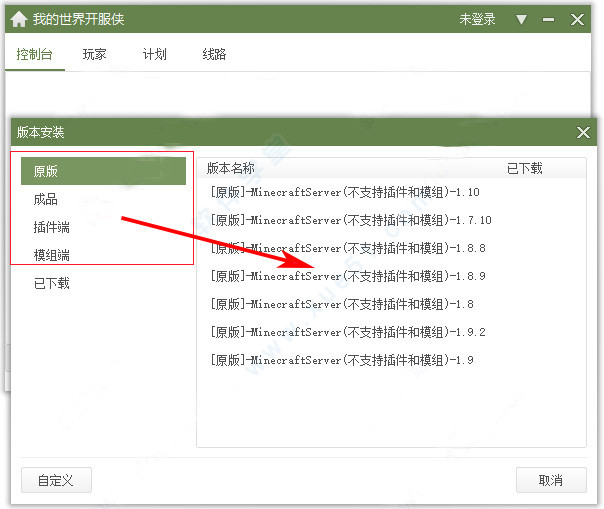Click the 已下载 column header

pos(524,168)
